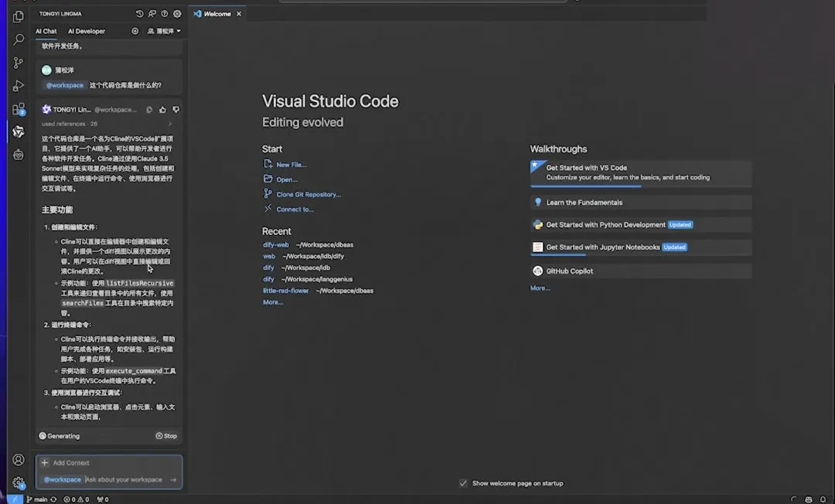The width and height of the screenshot is (835, 504).
Task: Open recent dify in ~/Workspace/langgenius
Action: point(268,279)
